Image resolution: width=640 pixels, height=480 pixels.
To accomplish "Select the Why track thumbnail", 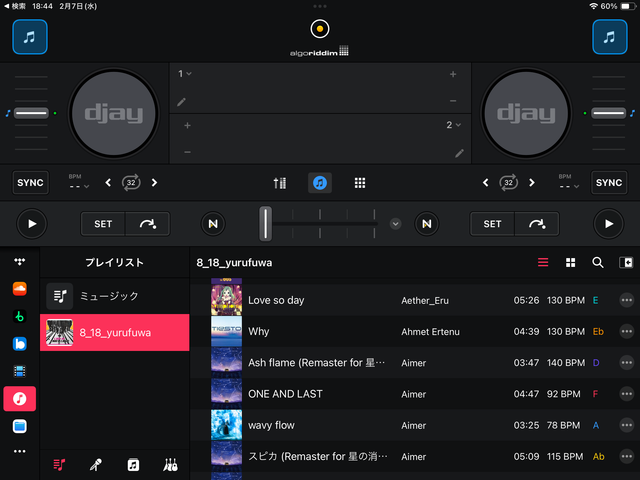I will pyautogui.click(x=227, y=331).
